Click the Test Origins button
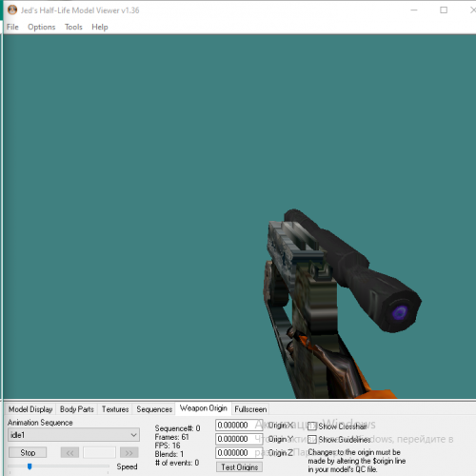 (x=240, y=467)
